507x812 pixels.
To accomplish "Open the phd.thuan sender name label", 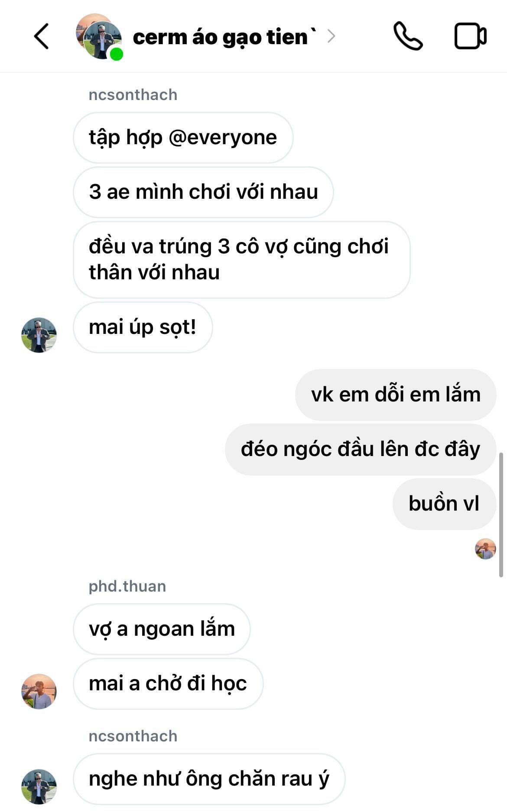I will (127, 586).
